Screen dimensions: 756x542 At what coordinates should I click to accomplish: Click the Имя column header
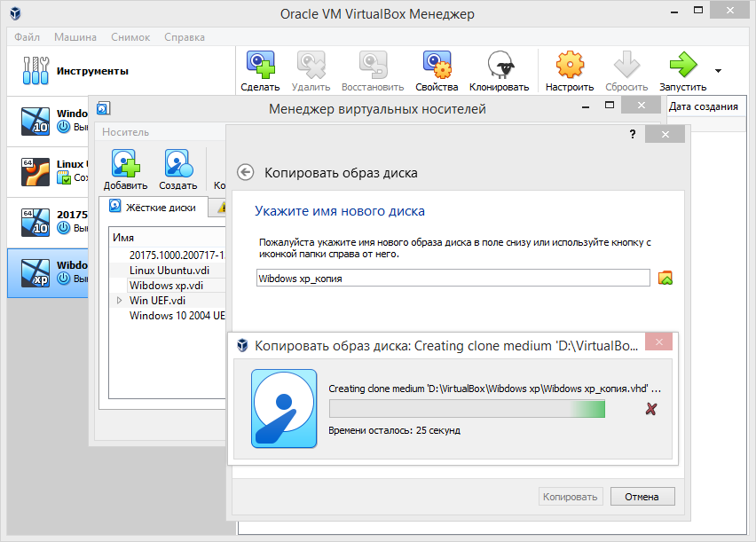[x=168, y=237]
